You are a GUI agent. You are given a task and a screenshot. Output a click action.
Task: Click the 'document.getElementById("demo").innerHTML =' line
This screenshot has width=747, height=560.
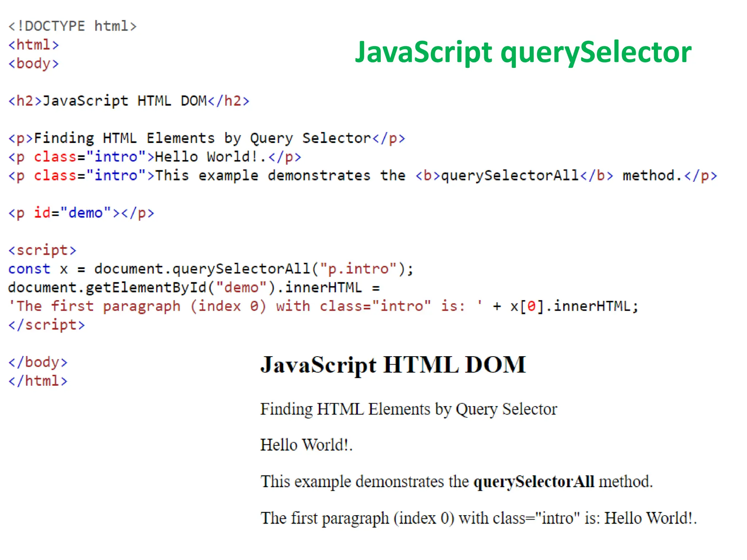pos(194,288)
